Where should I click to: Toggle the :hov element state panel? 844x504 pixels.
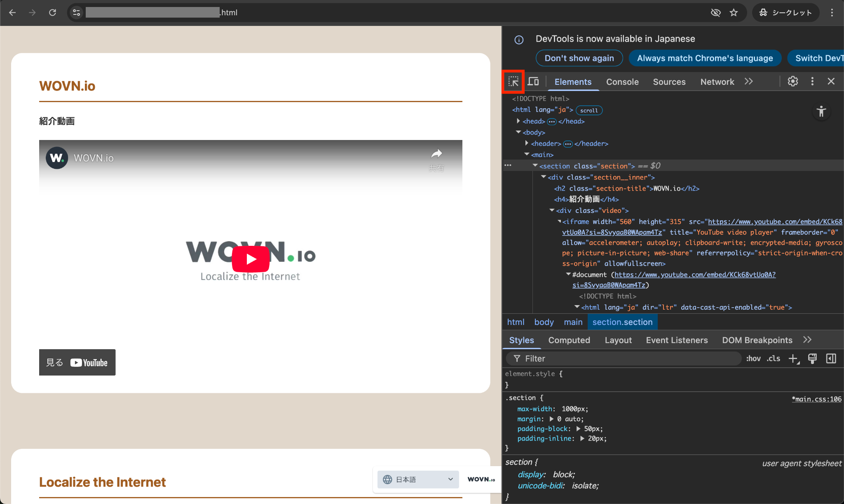click(x=753, y=359)
